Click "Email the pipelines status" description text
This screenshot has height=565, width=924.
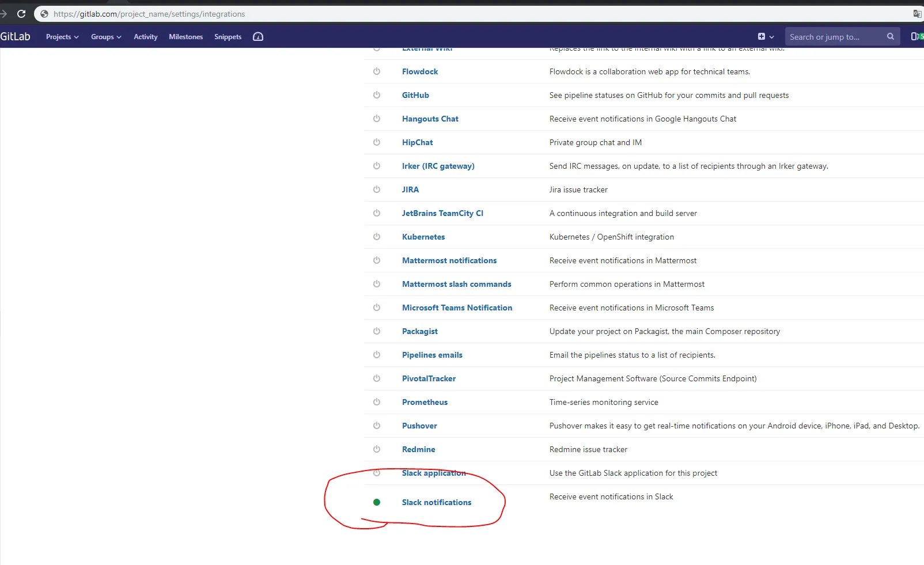633,355
